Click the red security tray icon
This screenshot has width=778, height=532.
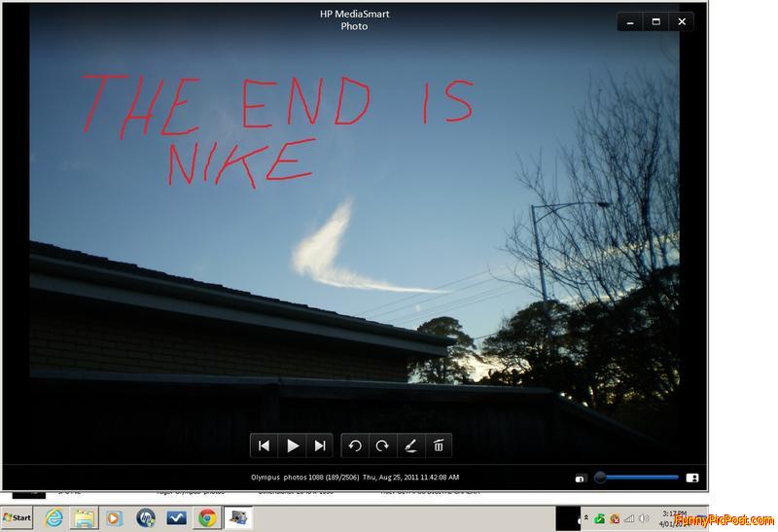(x=615, y=518)
